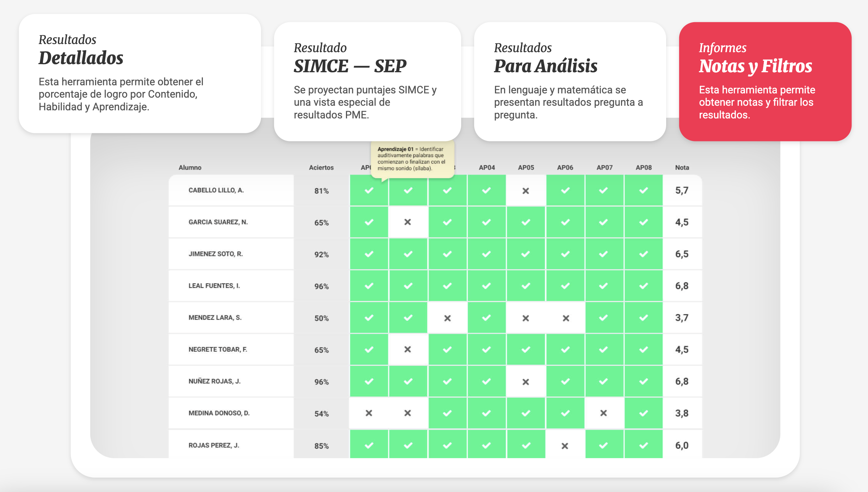Select student row CABELLO LILLO, A.
This screenshot has width=868, height=492.
(216, 190)
